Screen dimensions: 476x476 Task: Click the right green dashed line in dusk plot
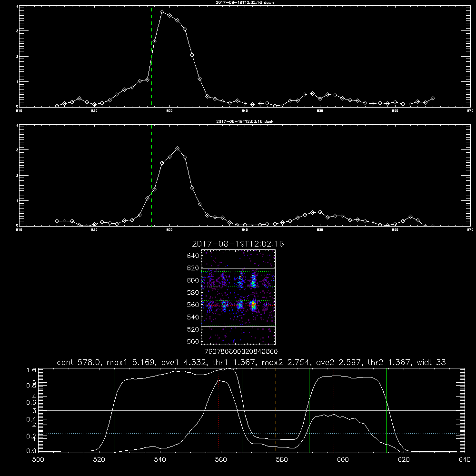click(263, 175)
